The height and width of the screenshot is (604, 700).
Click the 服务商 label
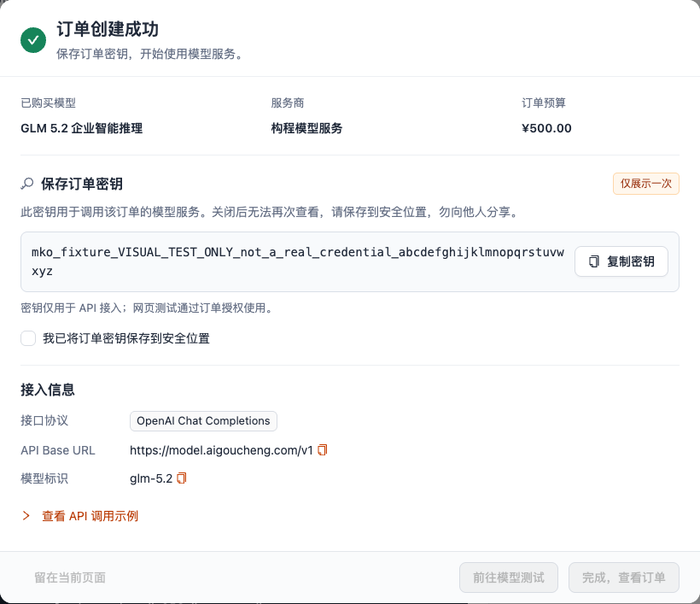288,103
